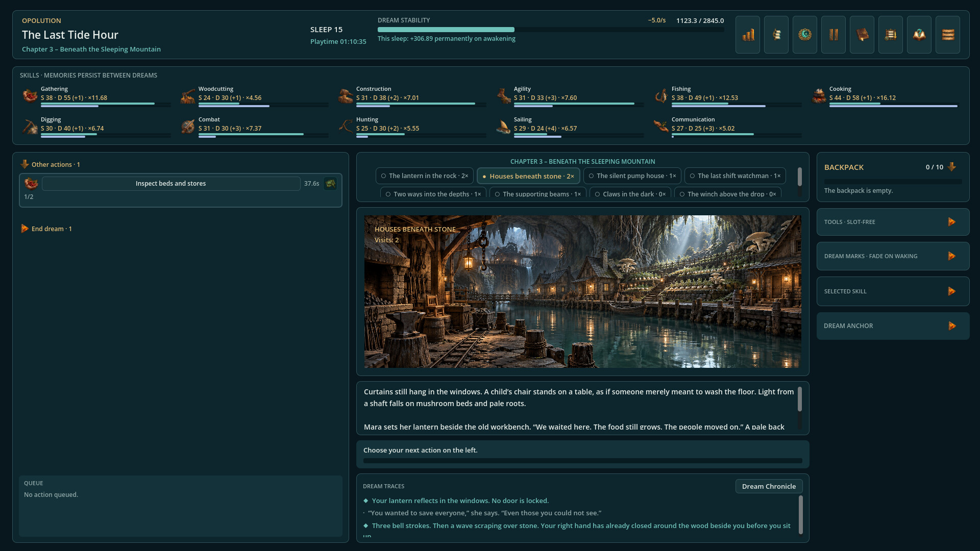Click the crescent moon medallion icon
The width and height of the screenshot is (980, 551).
tap(805, 35)
